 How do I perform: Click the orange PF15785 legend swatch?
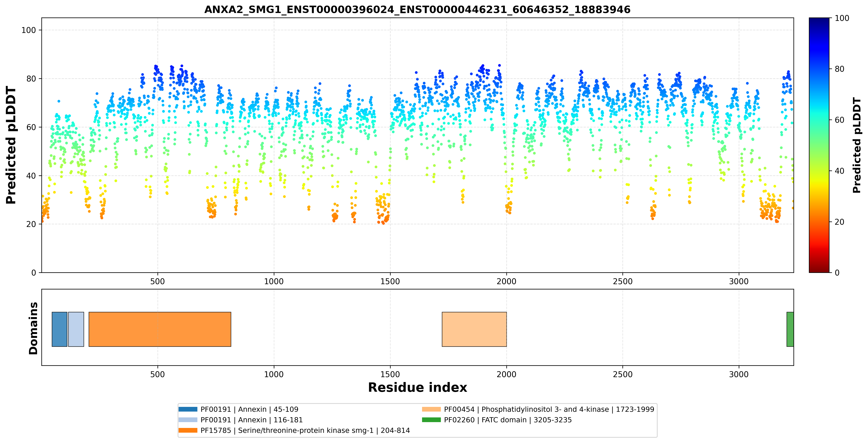(188, 430)
